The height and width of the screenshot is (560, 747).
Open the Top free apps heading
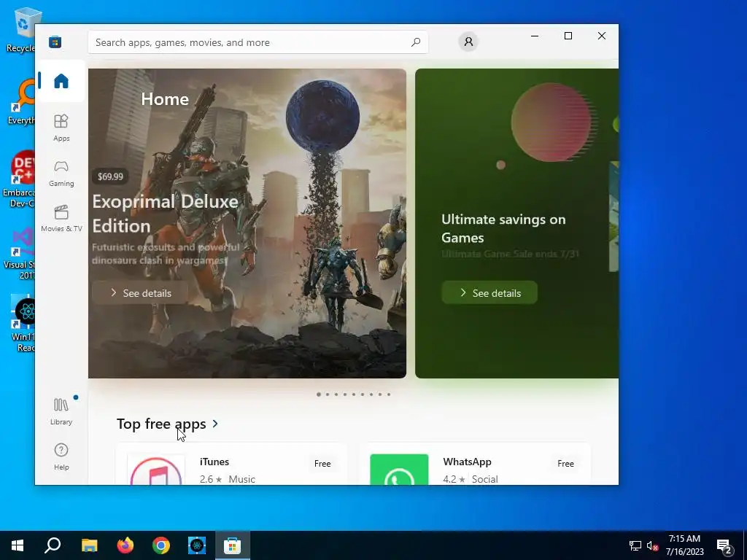pos(161,424)
